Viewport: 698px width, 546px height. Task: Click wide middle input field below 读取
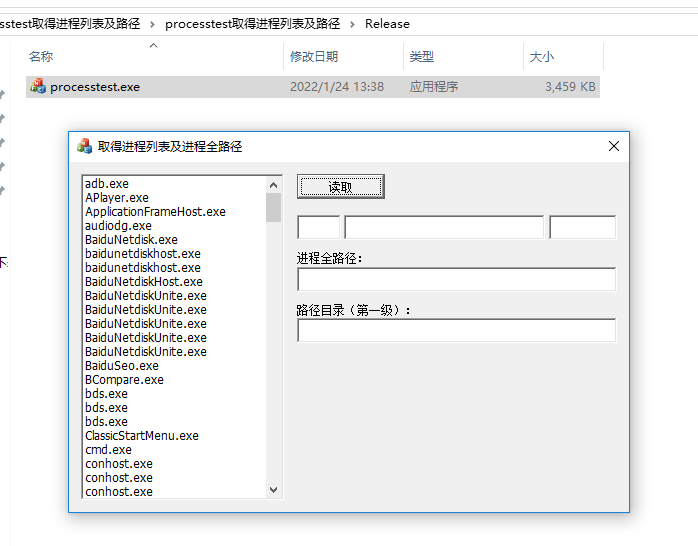(x=444, y=227)
